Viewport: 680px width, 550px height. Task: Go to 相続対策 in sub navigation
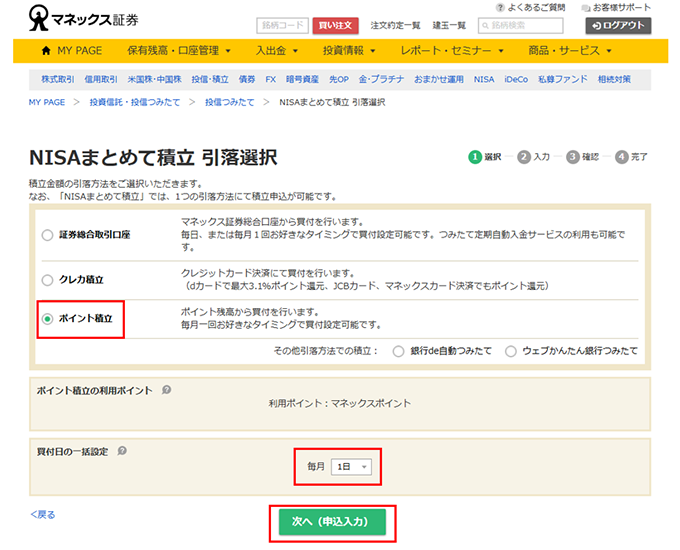click(614, 79)
